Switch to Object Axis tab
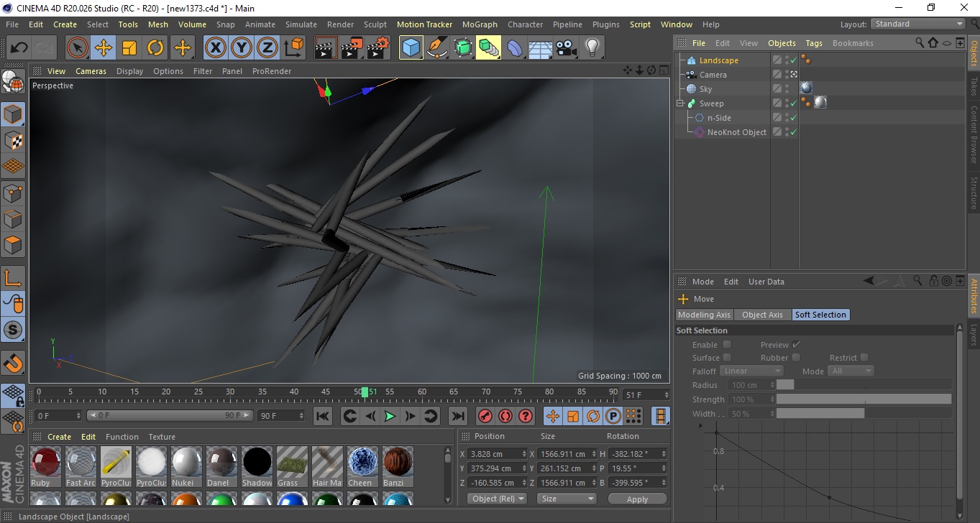This screenshot has height=523, width=980. click(762, 315)
